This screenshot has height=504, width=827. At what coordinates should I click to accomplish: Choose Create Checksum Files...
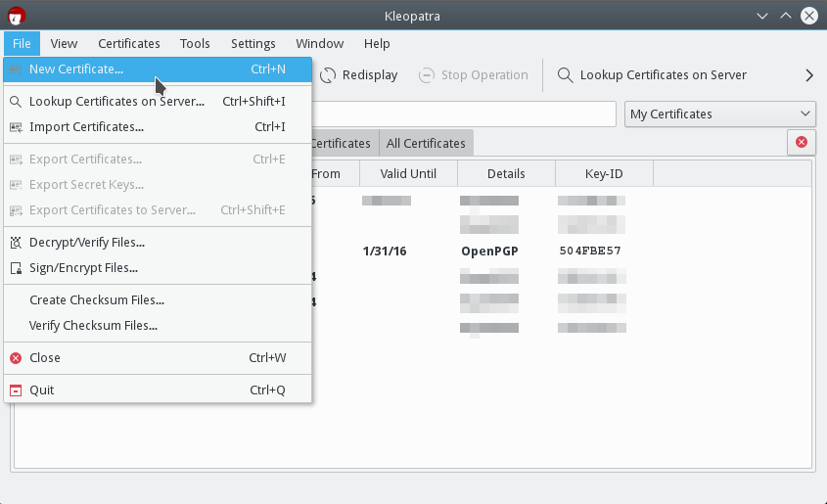pos(158,300)
